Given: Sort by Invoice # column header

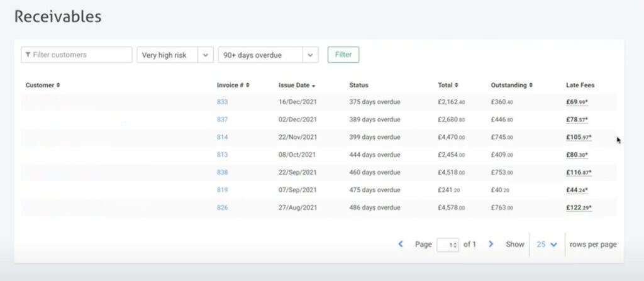Looking at the screenshot, I should pos(233,85).
